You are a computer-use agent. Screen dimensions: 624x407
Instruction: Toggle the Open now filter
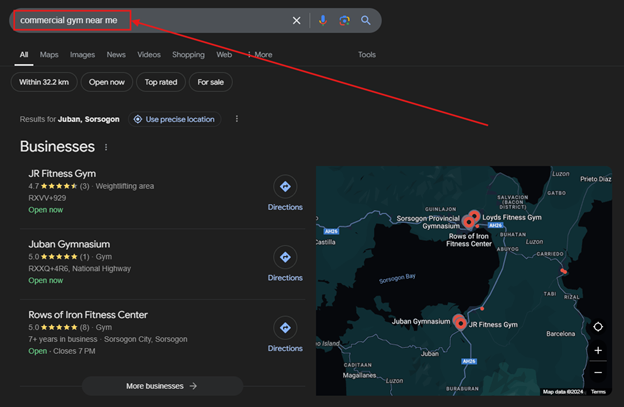(106, 82)
